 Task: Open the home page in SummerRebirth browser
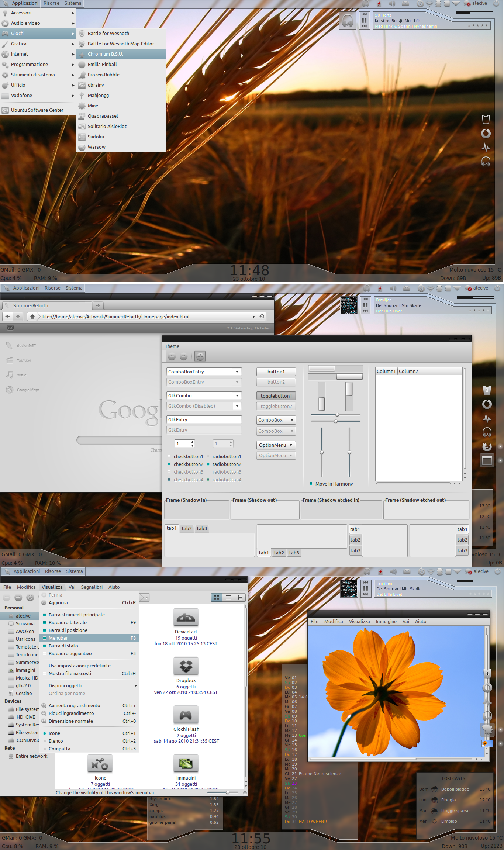click(32, 317)
